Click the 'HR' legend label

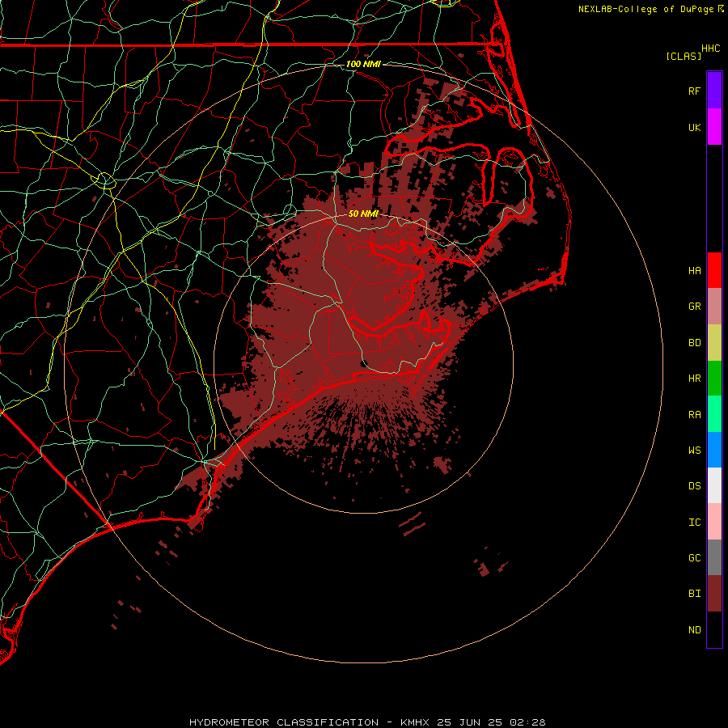(695, 379)
